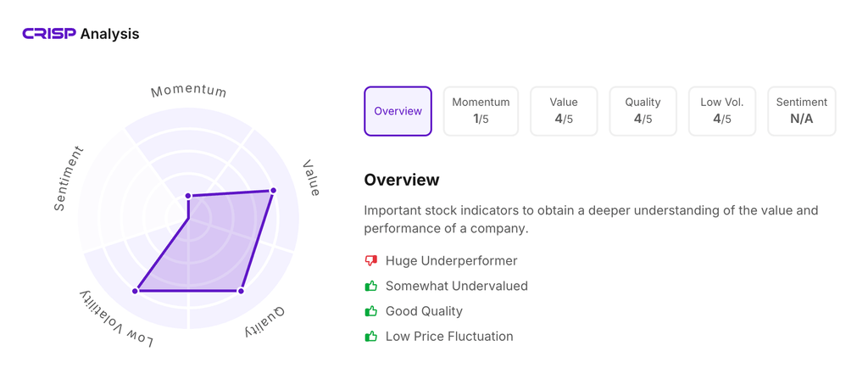The image size is (868, 379).
Task: Click the CRISP logo
Action: click(49, 34)
